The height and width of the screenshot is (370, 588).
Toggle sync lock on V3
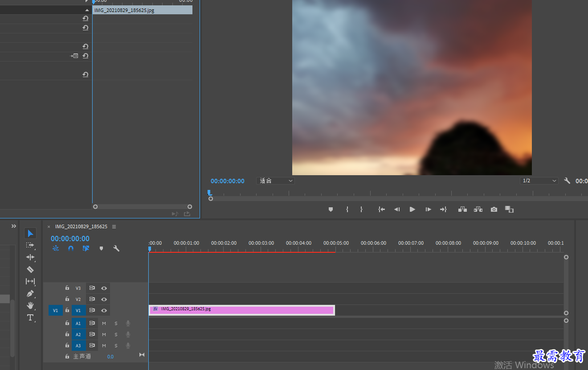(x=92, y=288)
